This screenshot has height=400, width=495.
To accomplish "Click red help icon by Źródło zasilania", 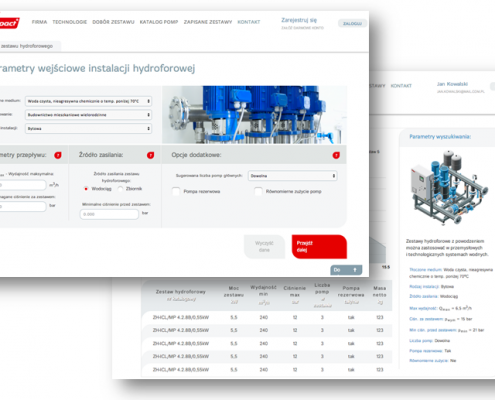I will click(150, 155).
